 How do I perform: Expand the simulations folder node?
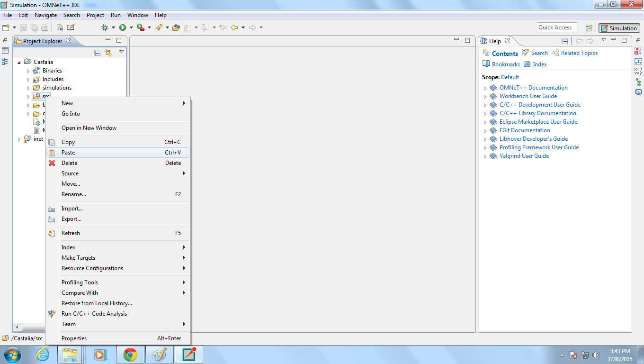pyautogui.click(x=28, y=88)
